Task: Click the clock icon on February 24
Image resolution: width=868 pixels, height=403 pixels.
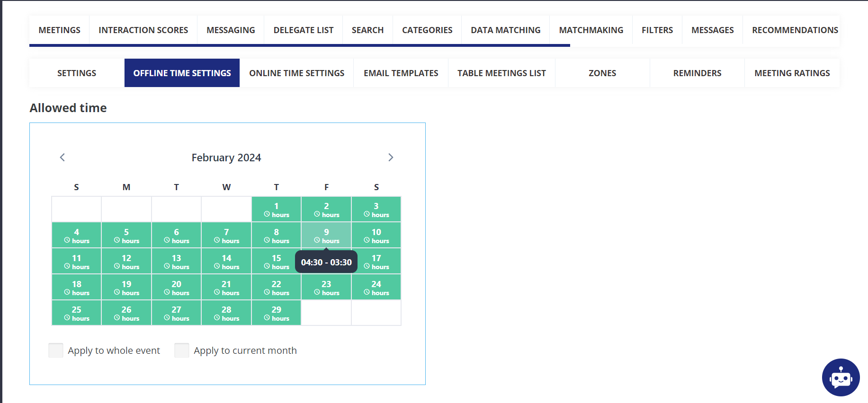Action: 367,292
